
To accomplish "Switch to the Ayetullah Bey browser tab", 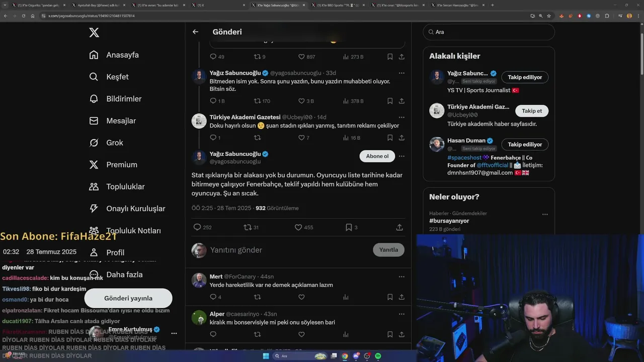I will point(98,5).
